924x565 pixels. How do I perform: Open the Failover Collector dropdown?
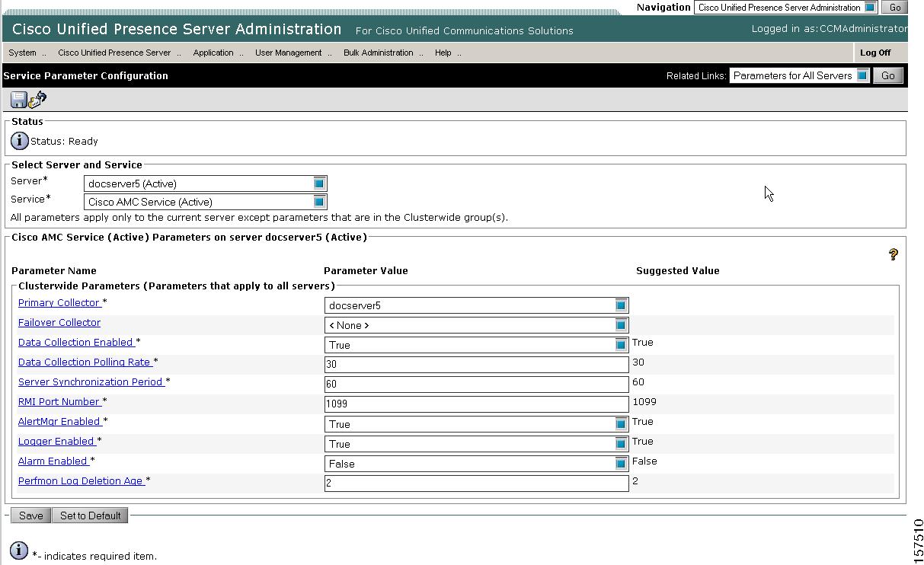(x=476, y=325)
